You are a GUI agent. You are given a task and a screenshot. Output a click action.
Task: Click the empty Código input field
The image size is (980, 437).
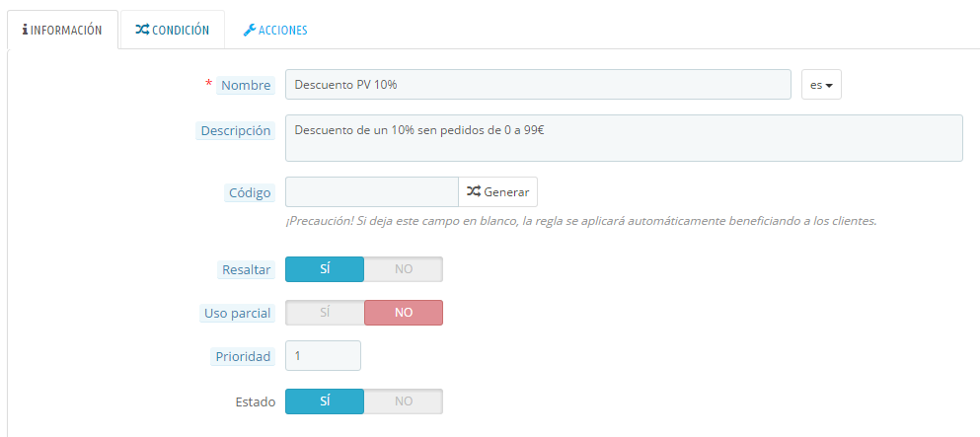pyautogui.click(x=372, y=191)
